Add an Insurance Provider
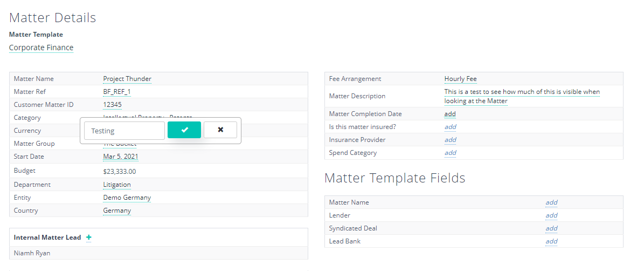Screen dimensions: 644x271 (x=450, y=140)
